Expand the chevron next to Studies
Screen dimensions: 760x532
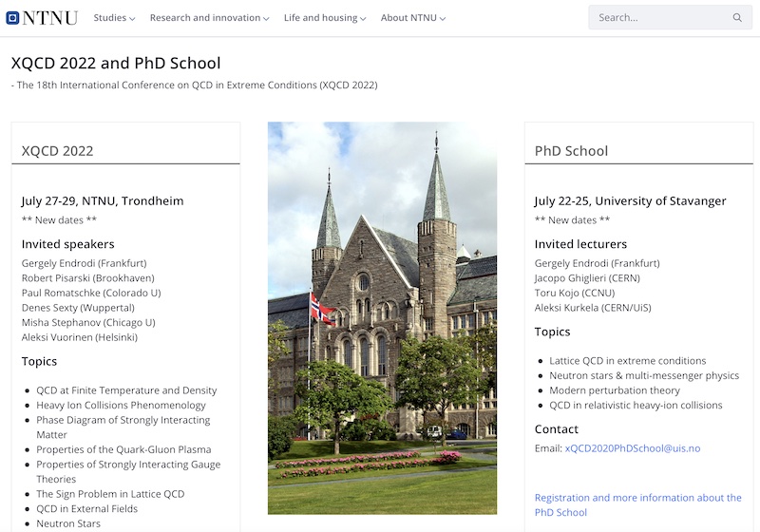click(132, 19)
